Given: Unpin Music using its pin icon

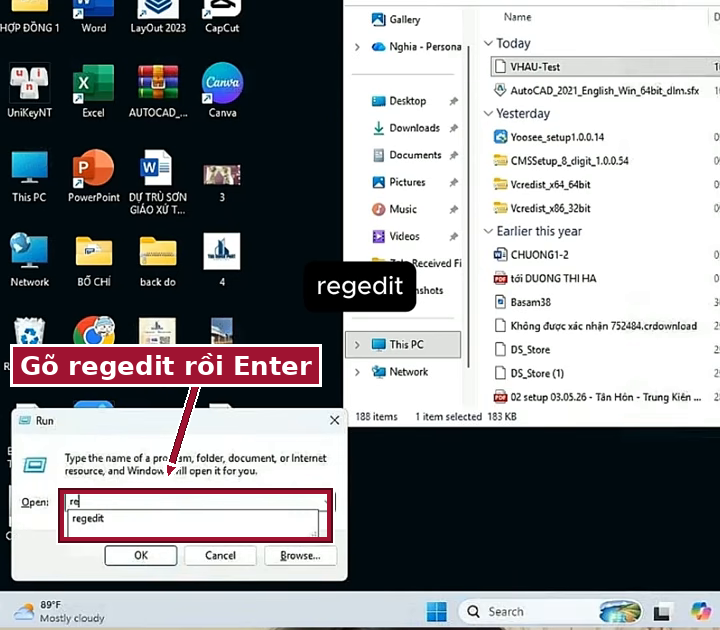Looking at the screenshot, I should [454, 209].
